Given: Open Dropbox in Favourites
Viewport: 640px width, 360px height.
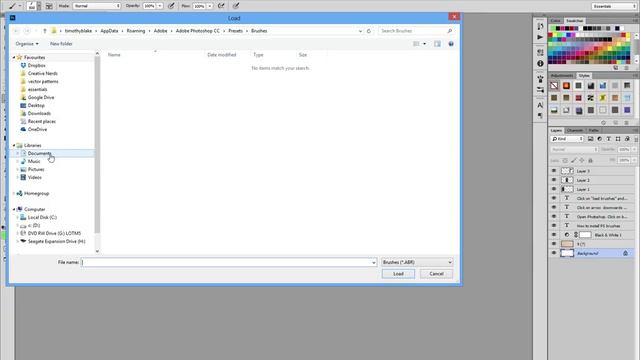Looking at the screenshot, I should (x=33, y=65).
